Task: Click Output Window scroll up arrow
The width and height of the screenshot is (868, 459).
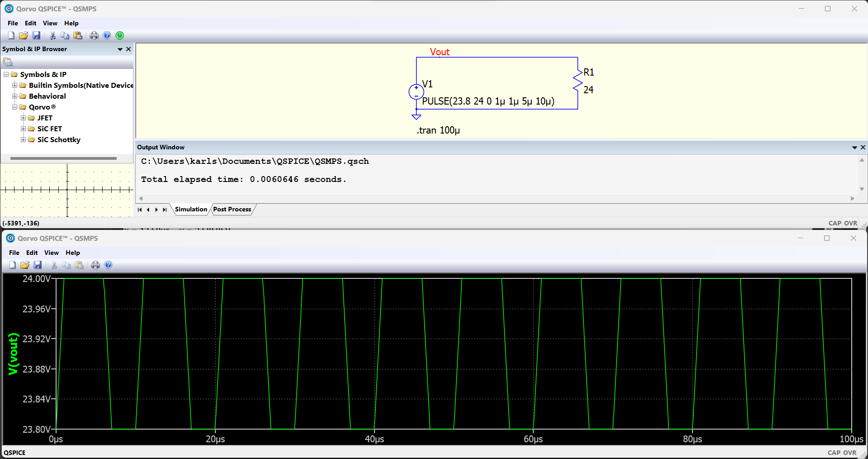Action: pos(862,160)
